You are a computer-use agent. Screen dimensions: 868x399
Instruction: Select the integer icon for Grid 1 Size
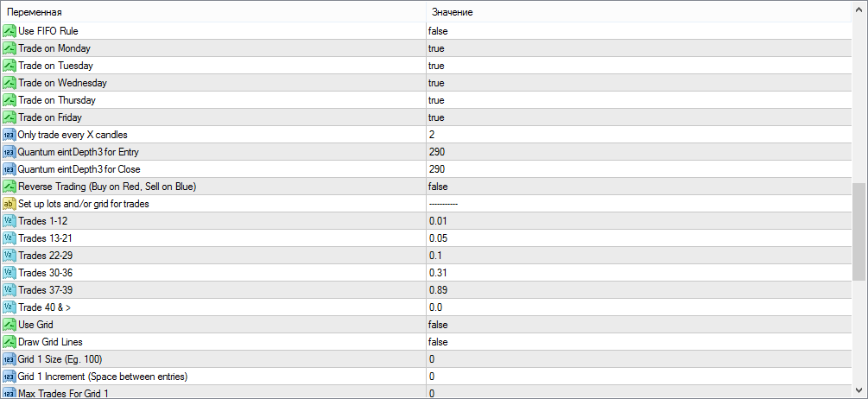(x=10, y=359)
